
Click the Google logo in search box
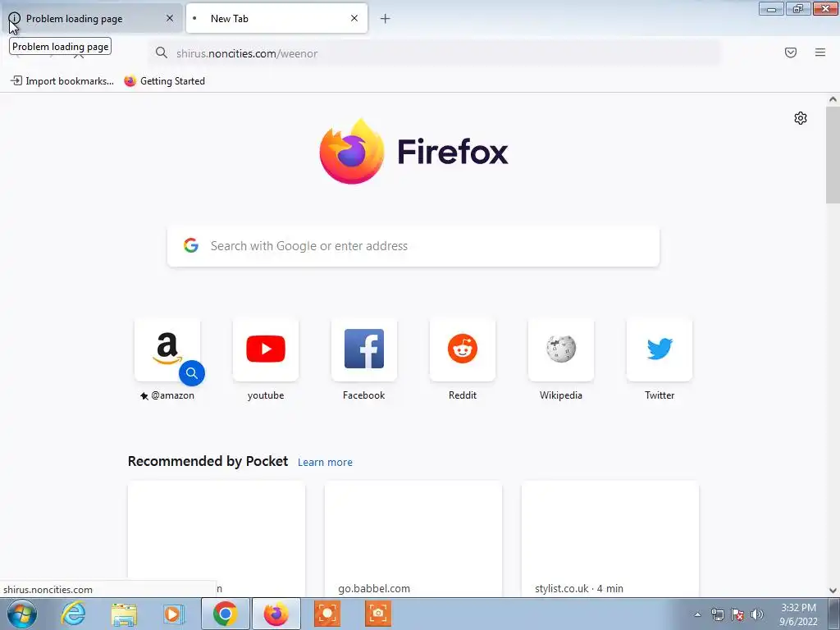pos(190,246)
